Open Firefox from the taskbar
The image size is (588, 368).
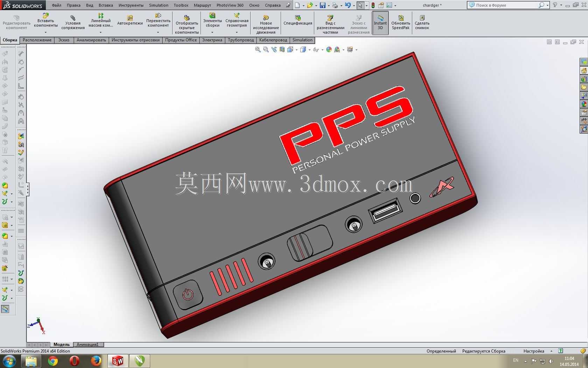point(96,361)
